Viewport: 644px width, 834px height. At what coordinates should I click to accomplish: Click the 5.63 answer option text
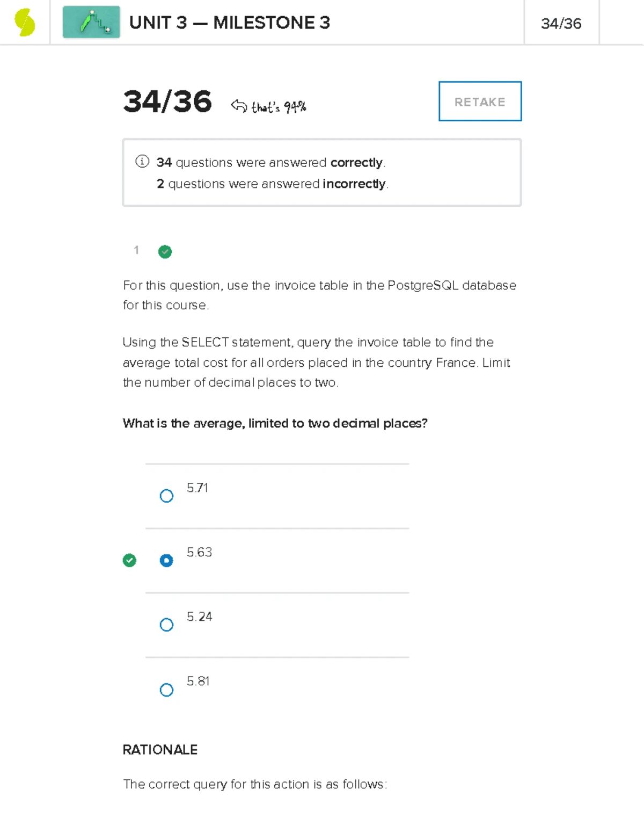pos(199,552)
